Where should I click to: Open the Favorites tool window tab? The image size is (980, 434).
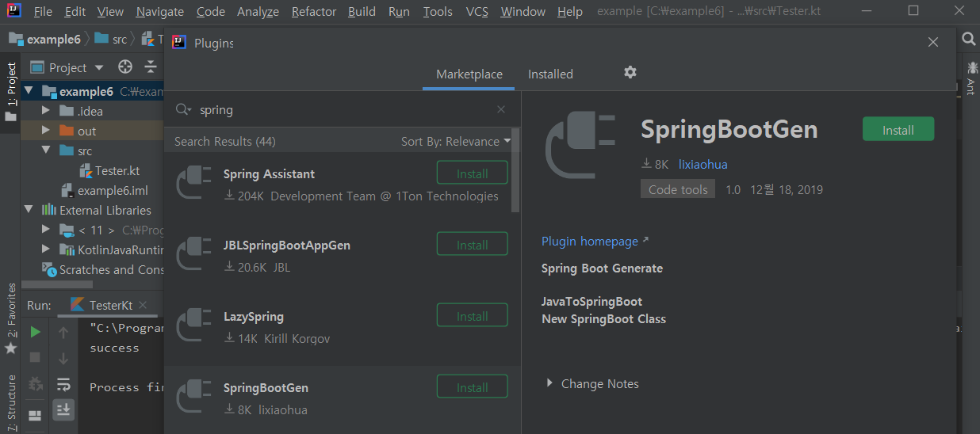pyautogui.click(x=11, y=318)
